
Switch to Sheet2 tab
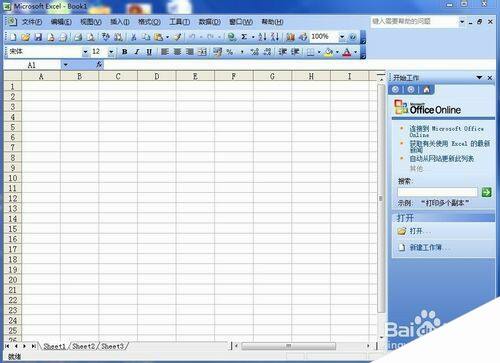[83, 347]
